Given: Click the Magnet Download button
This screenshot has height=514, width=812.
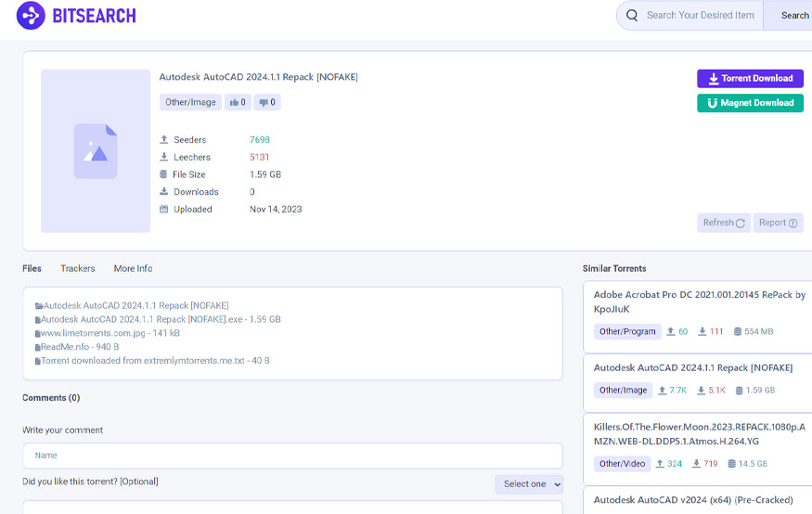Looking at the screenshot, I should (x=750, y=103).
